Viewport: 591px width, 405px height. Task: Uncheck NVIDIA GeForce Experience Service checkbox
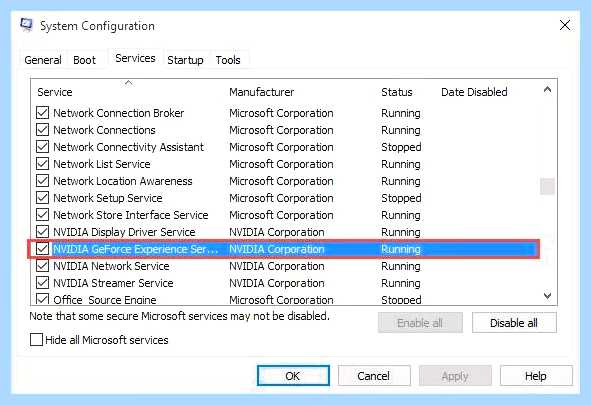click(x=42, y=249)
